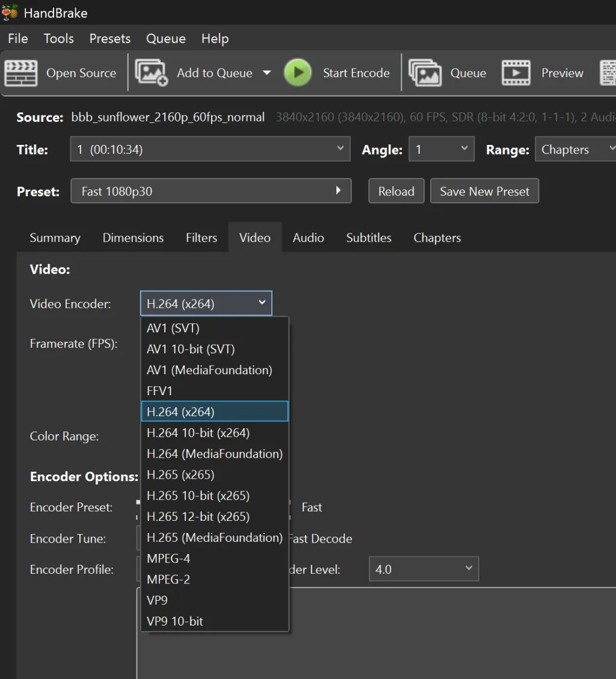This screenshot has width=616, height=679.
Task: Click the green Start Encode play icon
Action: (298, 73)
